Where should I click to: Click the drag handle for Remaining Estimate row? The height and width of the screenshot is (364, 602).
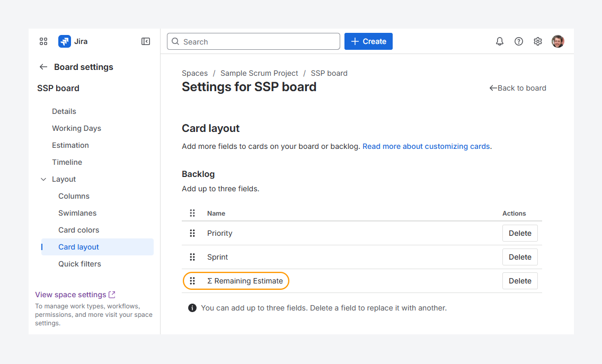point(192,281)
